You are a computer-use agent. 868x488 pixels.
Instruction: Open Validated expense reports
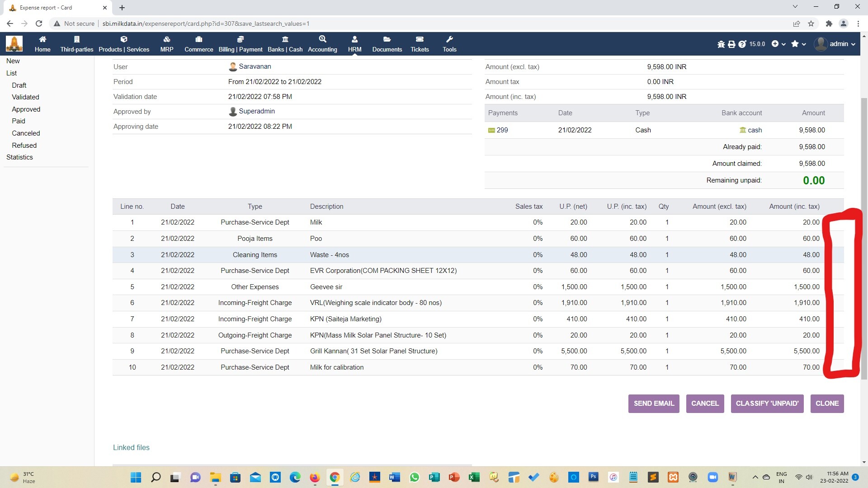pyautogui.click(x=25, y=97)
